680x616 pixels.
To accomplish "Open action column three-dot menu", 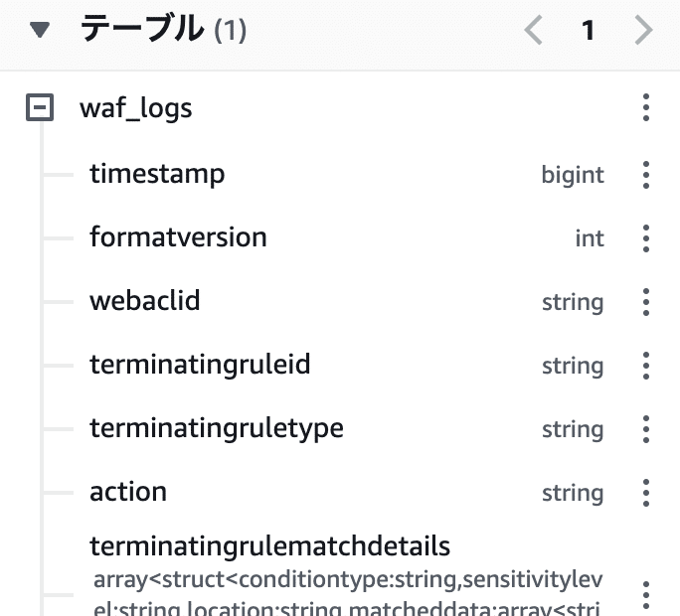I will [646, 493].
